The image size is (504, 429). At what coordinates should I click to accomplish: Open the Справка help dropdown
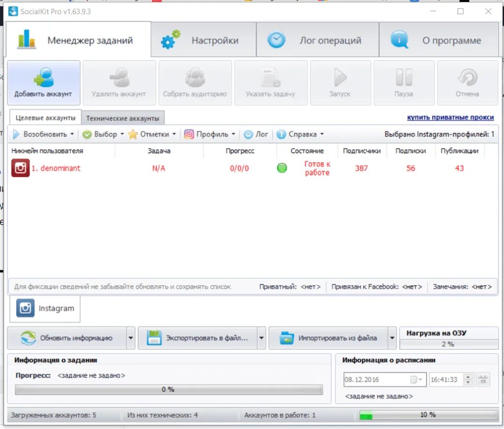[300, 134]
